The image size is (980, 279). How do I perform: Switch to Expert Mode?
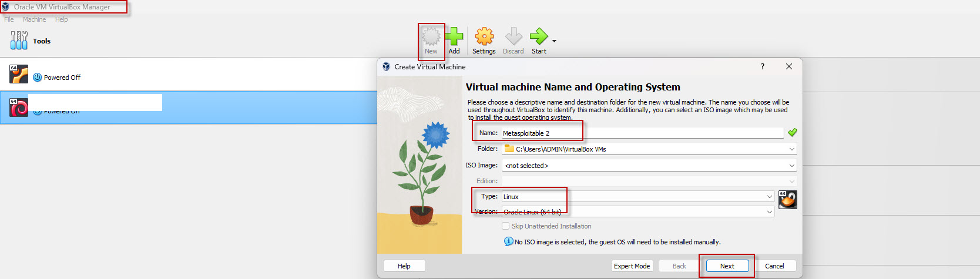pyautogui.click(x=632, y=266)
